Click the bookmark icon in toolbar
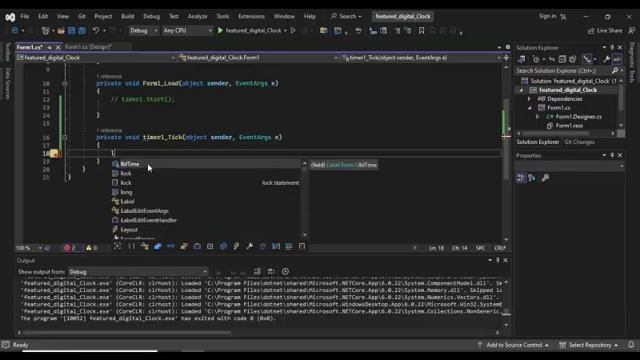 click(421, 31)
